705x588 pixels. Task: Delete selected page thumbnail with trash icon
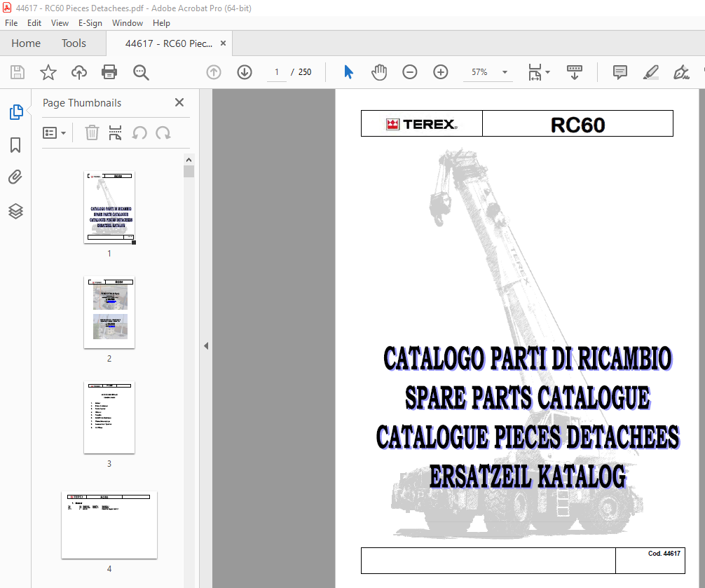tap(92, 133)
